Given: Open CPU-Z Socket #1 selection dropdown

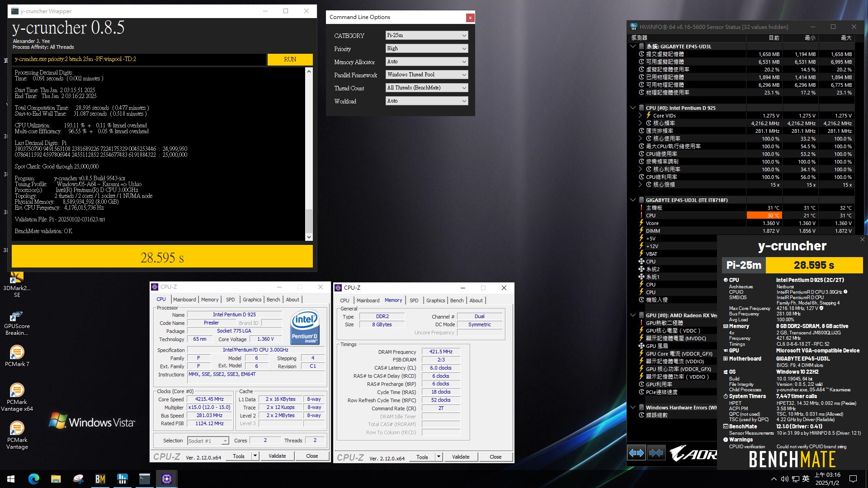Looking at the screenshot, I should coord(208,441).
